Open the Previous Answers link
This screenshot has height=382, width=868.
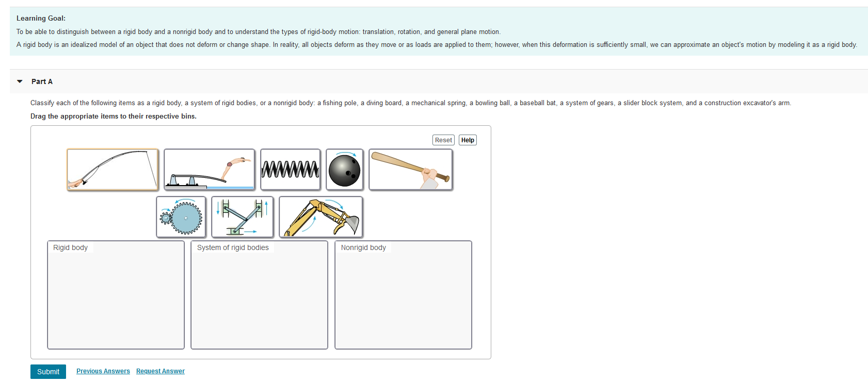tap(103, 371)
